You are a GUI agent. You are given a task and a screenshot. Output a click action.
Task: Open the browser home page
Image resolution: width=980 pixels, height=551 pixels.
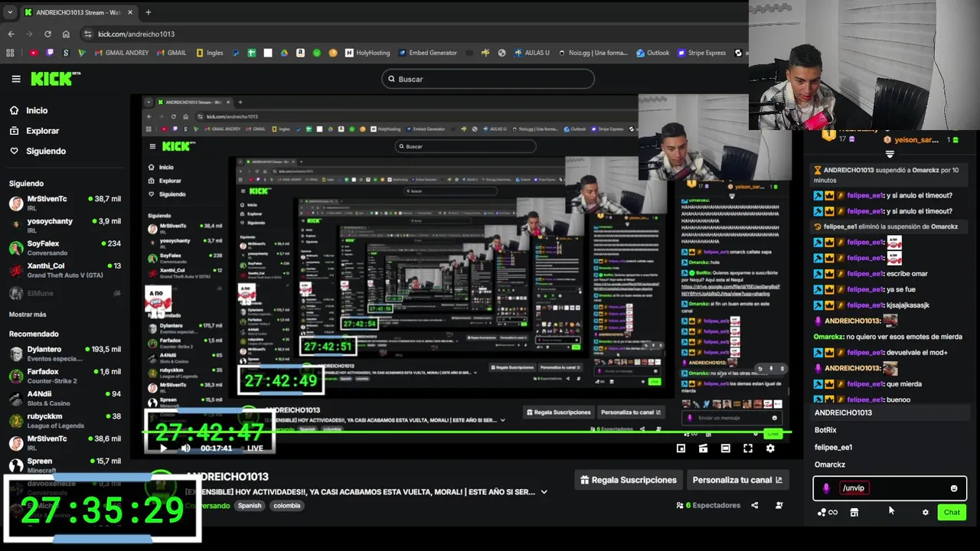[66, 34]
